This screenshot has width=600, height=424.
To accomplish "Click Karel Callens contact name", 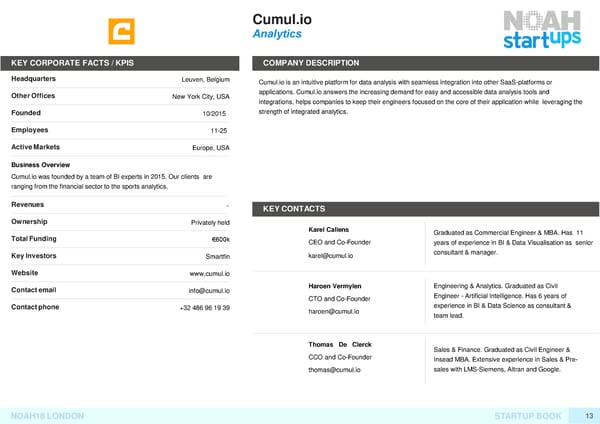I will click(331, 230).
